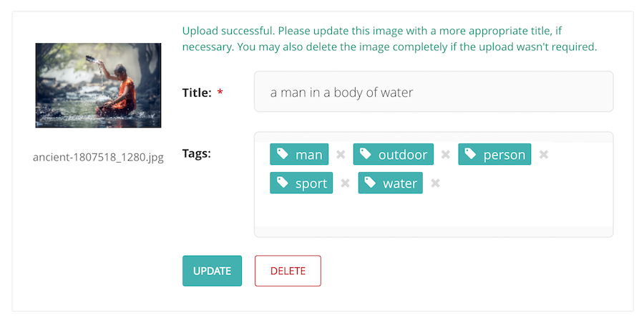The image size is (644, 321).
Task: Remove the "person" tag
Action: pyautogui.click(x=543, y=155)
